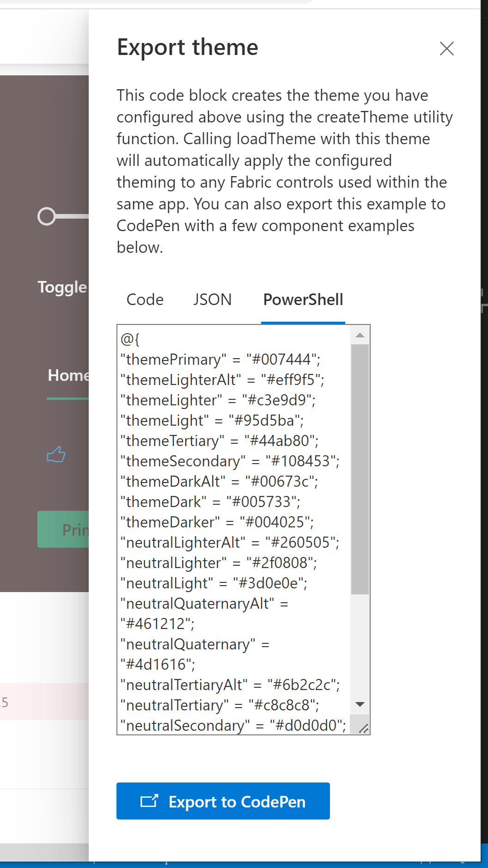Click the green Primary button in background

pos(63,529)
